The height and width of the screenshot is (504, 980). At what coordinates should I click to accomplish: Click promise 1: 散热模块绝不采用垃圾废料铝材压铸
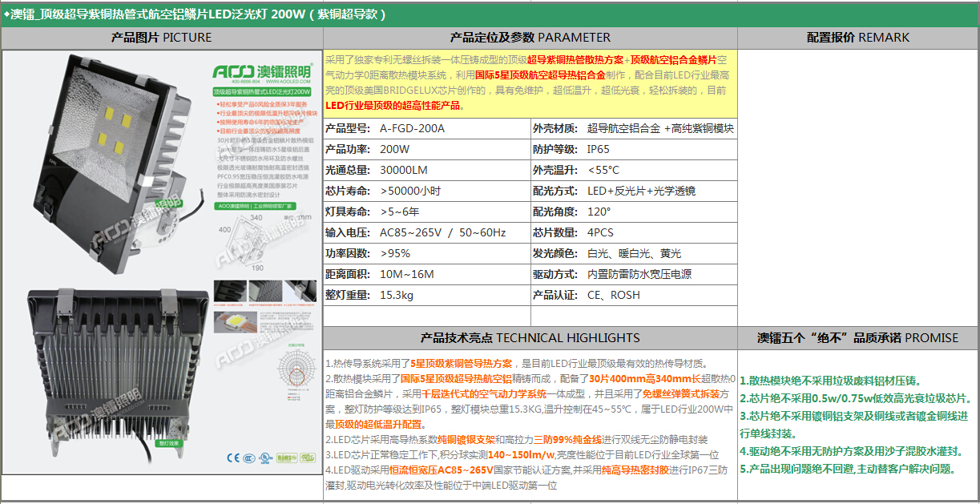[x=831, y=381]
